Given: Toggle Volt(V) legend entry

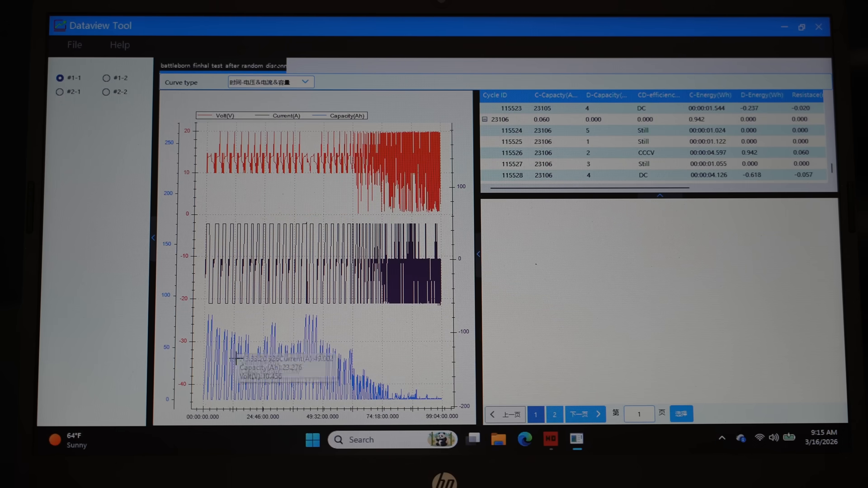Looking at the screenshot, I should pos(216,116).
